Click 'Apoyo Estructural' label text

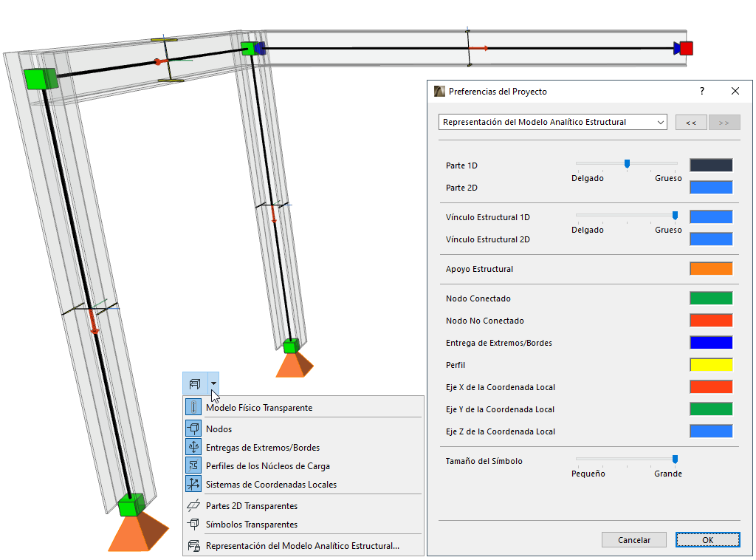click(479, 269)
